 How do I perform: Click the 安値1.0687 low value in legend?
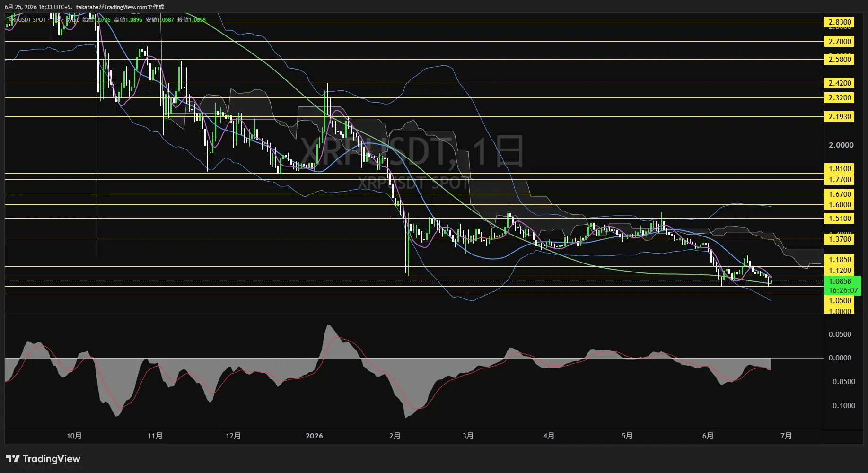click(x=160, y=20)
